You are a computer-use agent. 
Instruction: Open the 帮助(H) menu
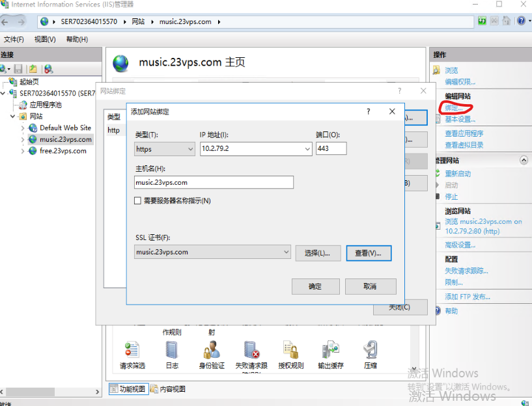coord(77,39)
